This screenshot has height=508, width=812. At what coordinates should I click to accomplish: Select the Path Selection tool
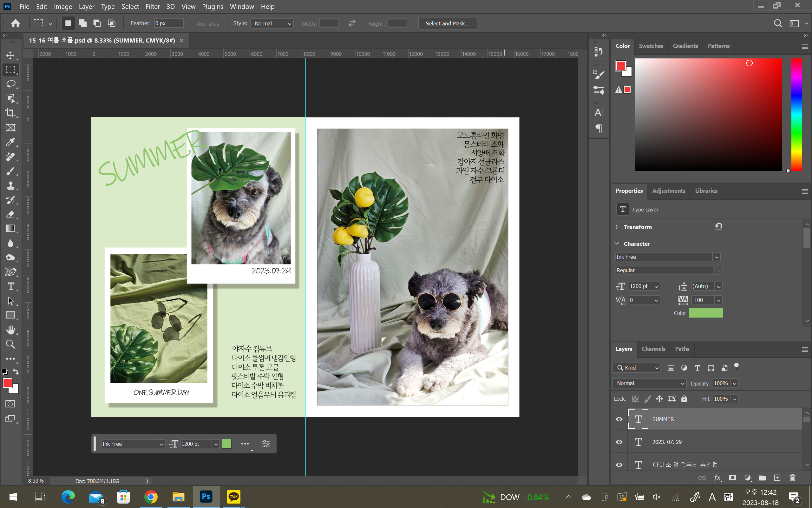tap(10, 301)
